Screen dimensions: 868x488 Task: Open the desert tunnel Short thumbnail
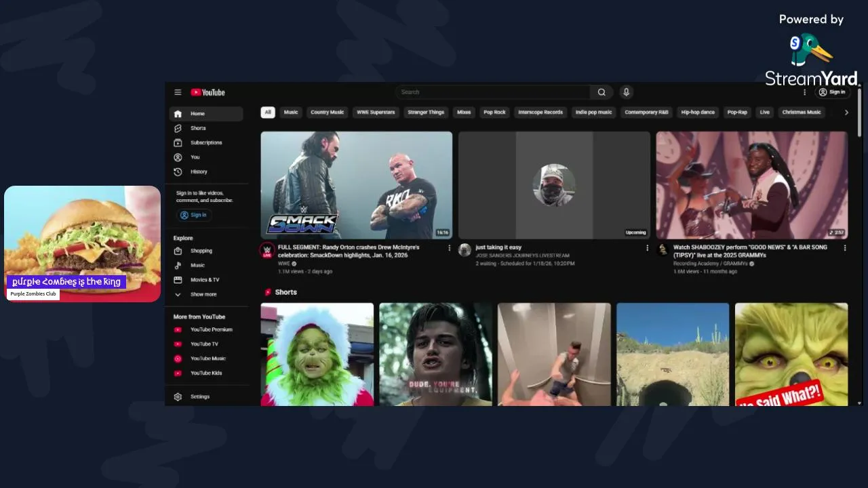pyautogui.click(x=673, y=354)
